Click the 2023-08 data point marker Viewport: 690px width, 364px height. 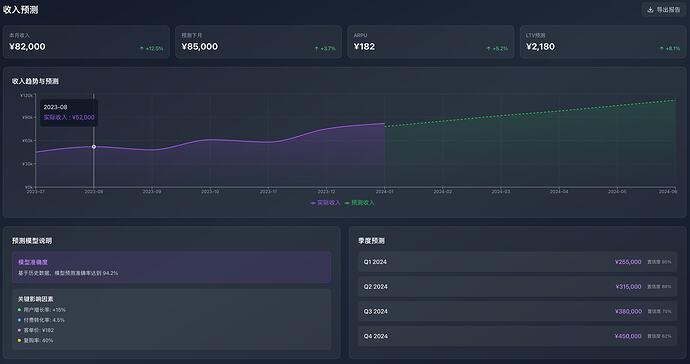click(x=94, y=147)
